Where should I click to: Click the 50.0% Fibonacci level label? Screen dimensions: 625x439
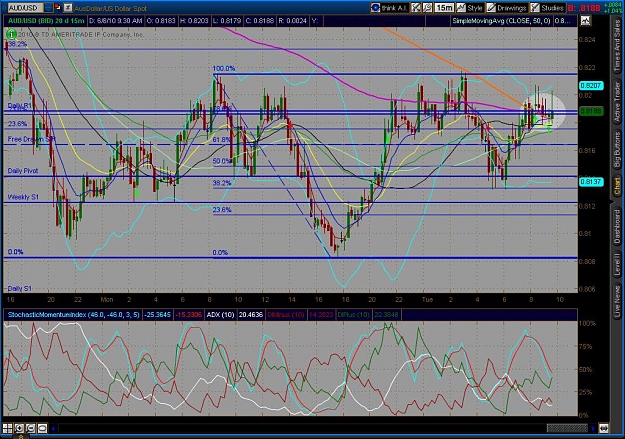click(x=222, y=161)
